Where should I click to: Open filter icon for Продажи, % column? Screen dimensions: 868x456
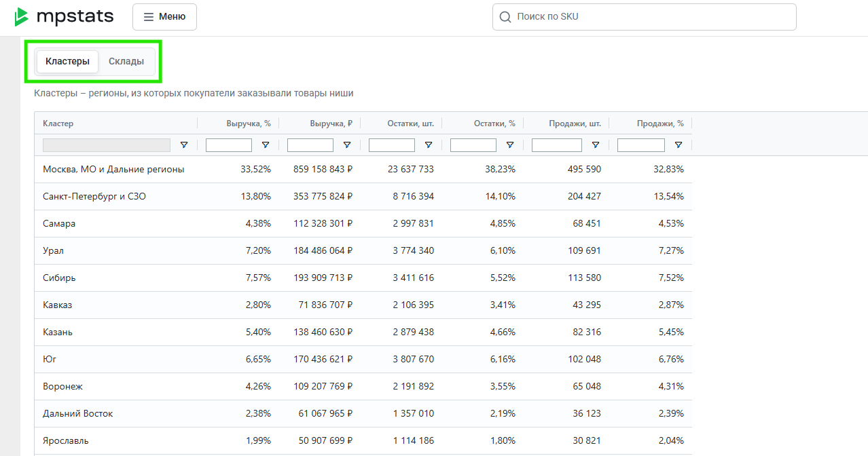pyautogui.click(x=679, y=145)
